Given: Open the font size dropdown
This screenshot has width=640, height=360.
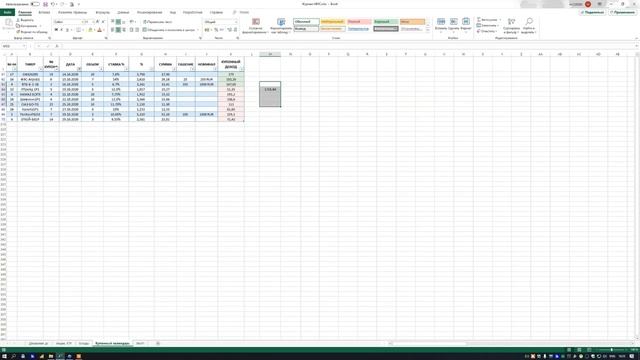Looking at the screenshot, I should tap(92, 22).
